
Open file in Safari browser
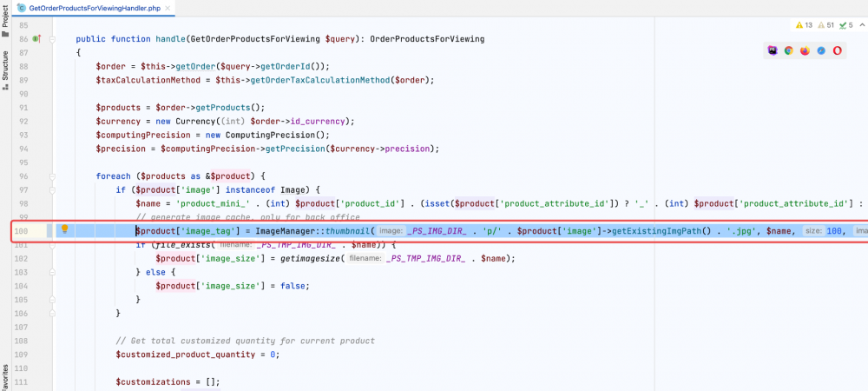coord(821,50)
